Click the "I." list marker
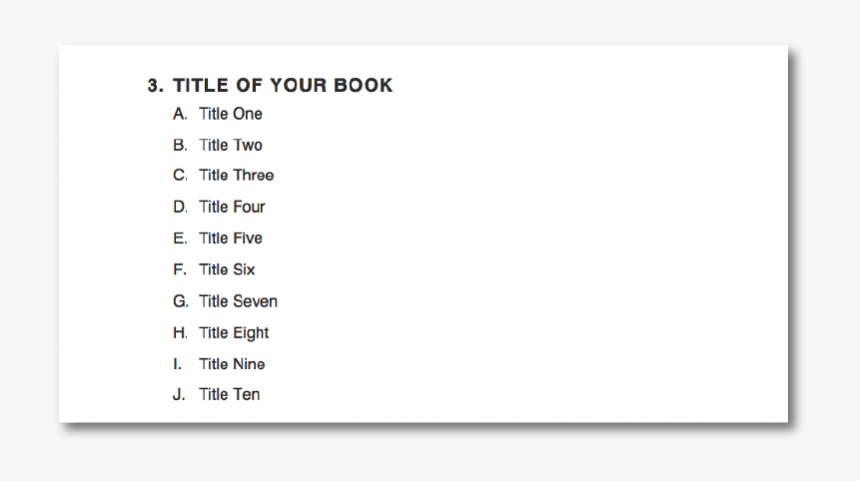 (177, 364)
